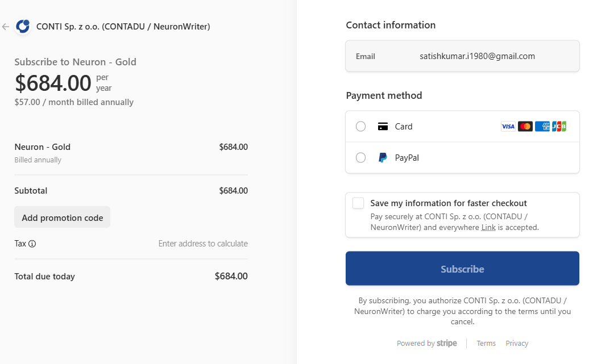Click the Tax info tooltip icon
This screenshot has height=364, width=593.
tap(33, 244)
